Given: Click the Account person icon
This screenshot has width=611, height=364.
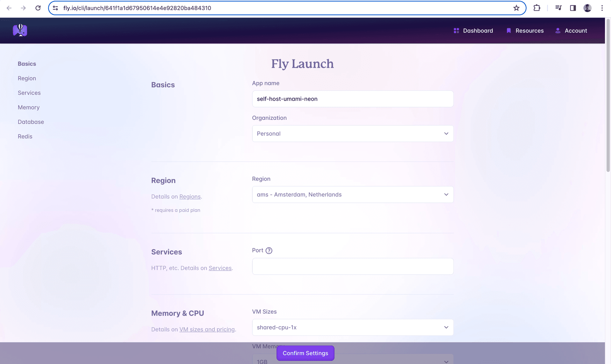Looking at the screenshot, I should click(557, 31).
